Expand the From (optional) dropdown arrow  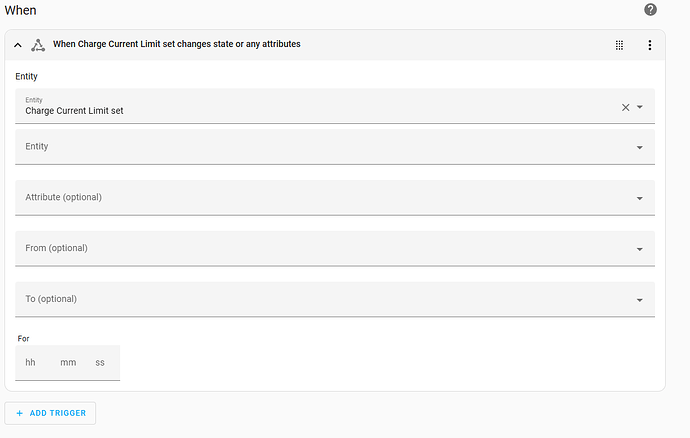640,250
